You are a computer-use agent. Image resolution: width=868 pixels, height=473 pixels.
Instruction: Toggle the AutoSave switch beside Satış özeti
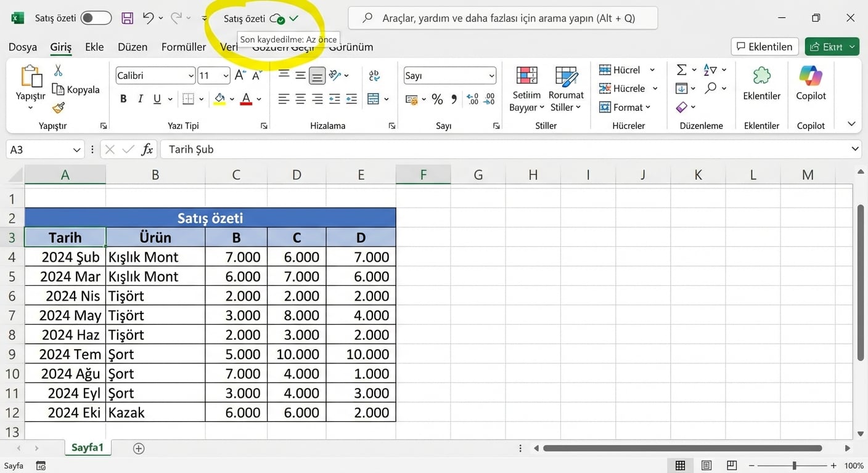[x=96, y=18]
